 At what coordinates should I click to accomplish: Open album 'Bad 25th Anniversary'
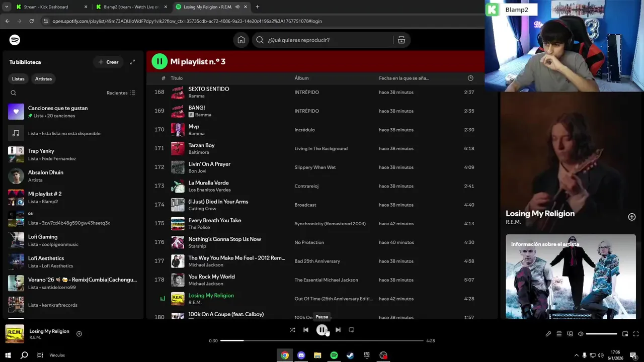(317, 261)
